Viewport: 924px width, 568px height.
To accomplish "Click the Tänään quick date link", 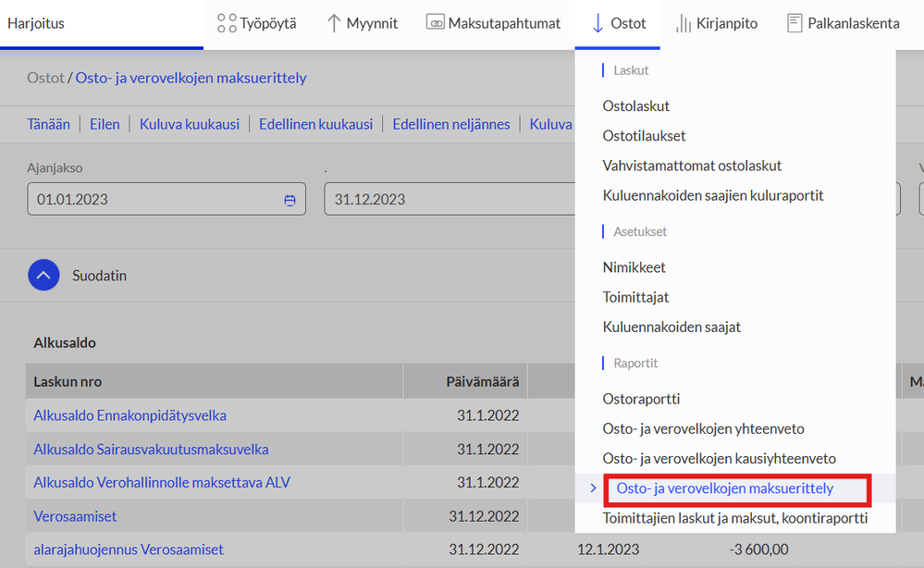I will (x=48, y=124).
